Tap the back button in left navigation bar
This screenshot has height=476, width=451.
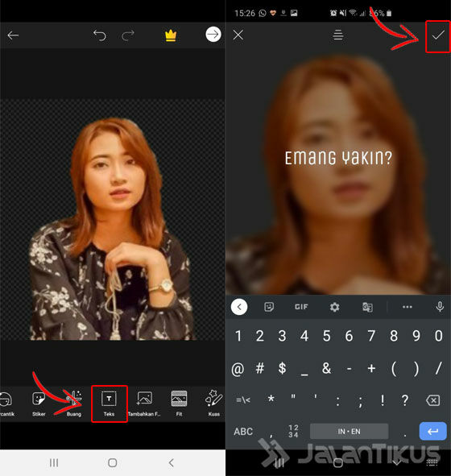click(x=172, y=463)
